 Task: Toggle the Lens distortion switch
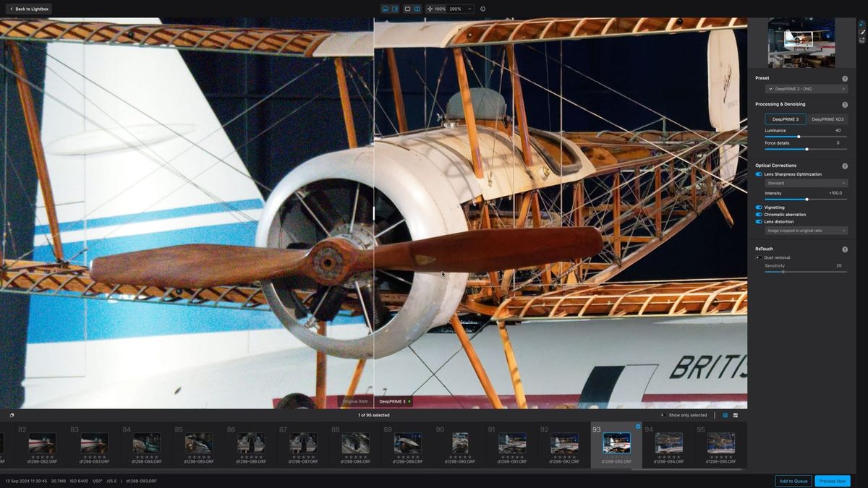759,222
